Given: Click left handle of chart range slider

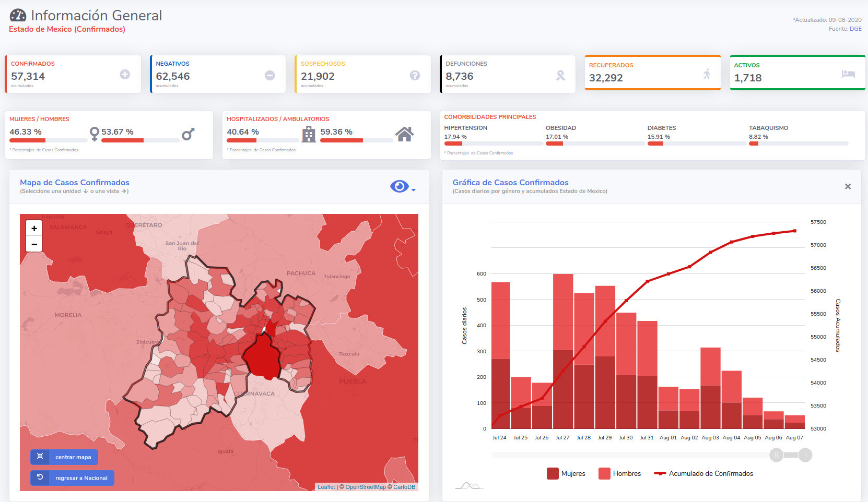Looking at the screenshot, I should (776, 455).
